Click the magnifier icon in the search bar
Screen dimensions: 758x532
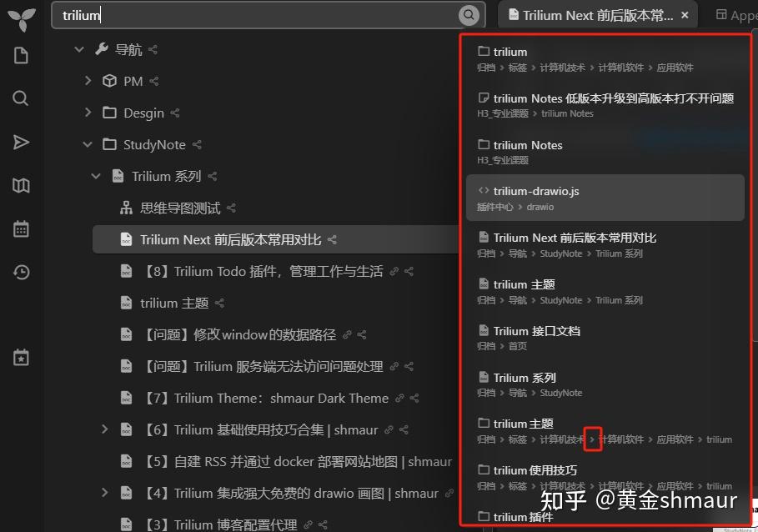click(468, 15)
